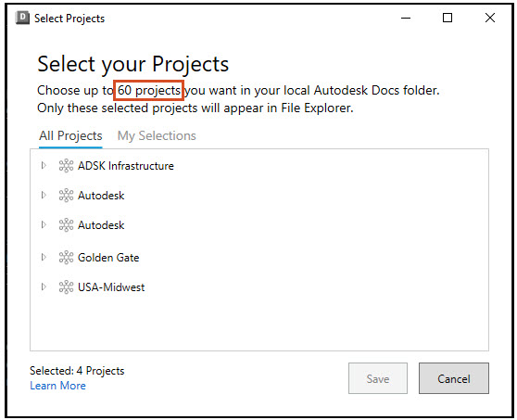The image size is (517, 420).
Task: Expand the Golden Gate hub
Action: pyautogui.click(x=44, y=257)
